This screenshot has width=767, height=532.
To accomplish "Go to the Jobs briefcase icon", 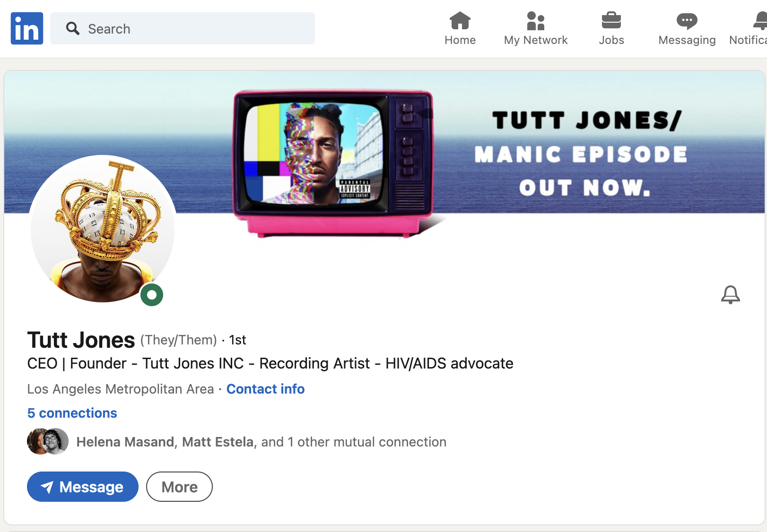I will [x=611, y=20].
